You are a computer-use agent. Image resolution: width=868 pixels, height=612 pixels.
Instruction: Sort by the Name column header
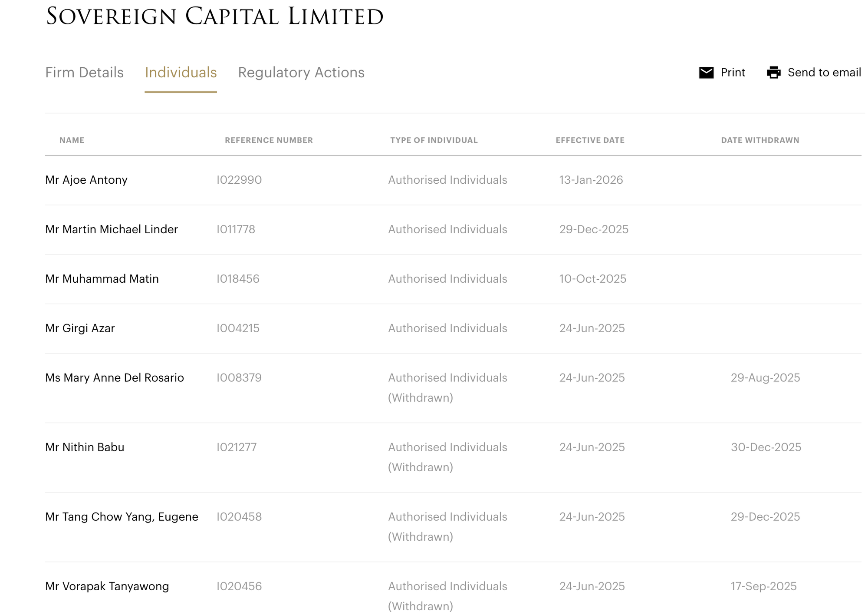[x=72, y=140]
